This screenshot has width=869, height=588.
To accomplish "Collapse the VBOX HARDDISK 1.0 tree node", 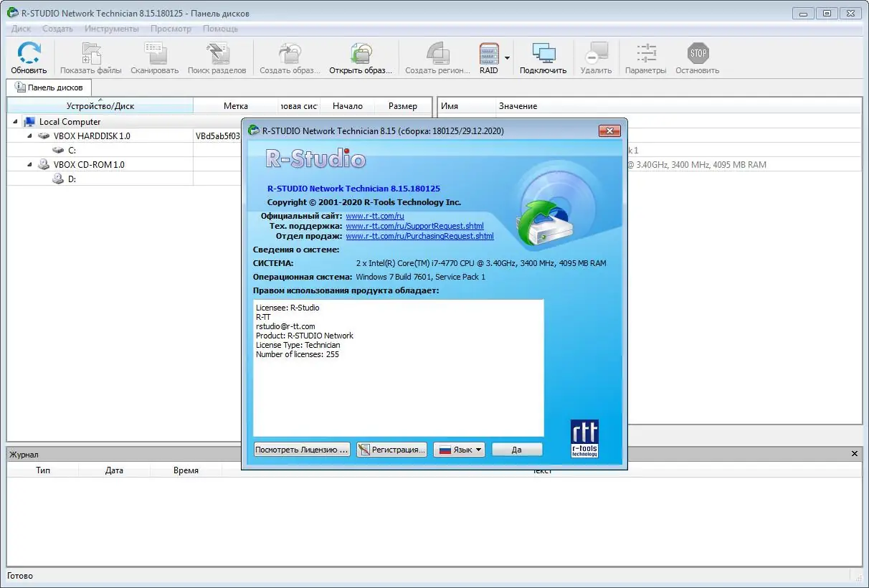I will click(x=29, y=136).
